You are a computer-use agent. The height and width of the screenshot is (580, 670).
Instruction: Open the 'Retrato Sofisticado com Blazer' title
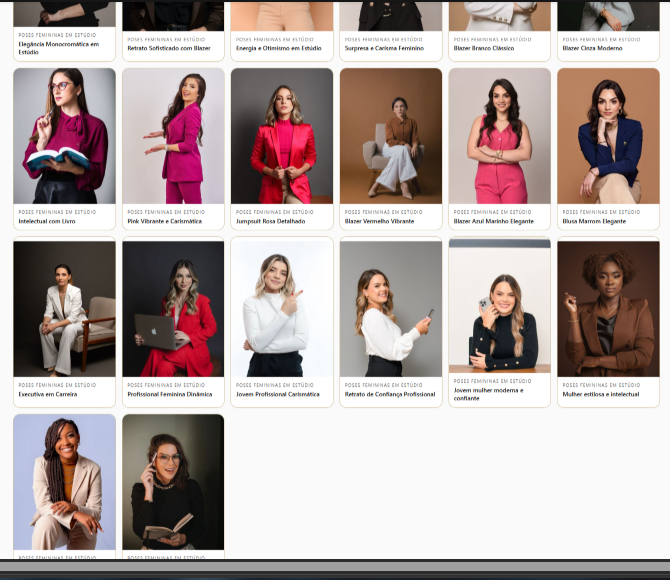pos(169,48)
